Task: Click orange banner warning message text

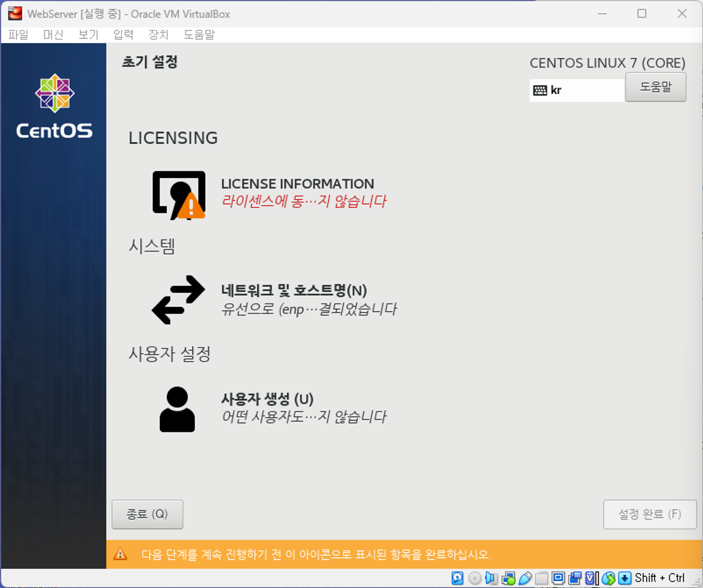Action: click(x=316, y=554)
